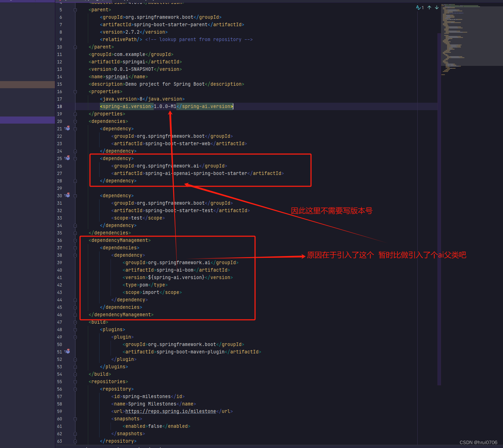
Task: Click the scope value import
Action: 151,292
